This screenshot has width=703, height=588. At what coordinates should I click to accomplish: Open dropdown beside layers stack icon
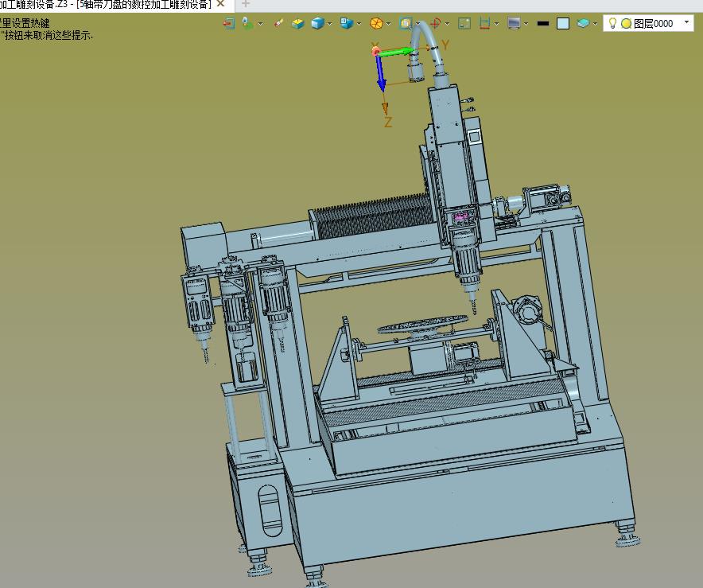point(595,24)
